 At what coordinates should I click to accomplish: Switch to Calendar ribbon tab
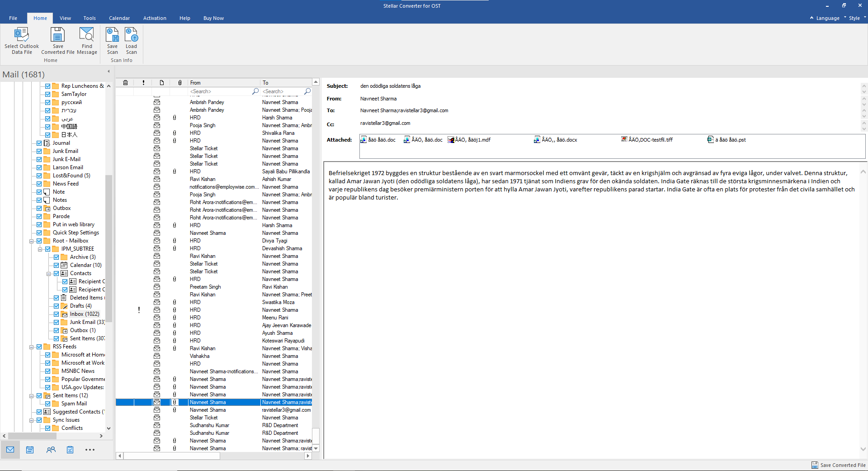click(119, 18)
